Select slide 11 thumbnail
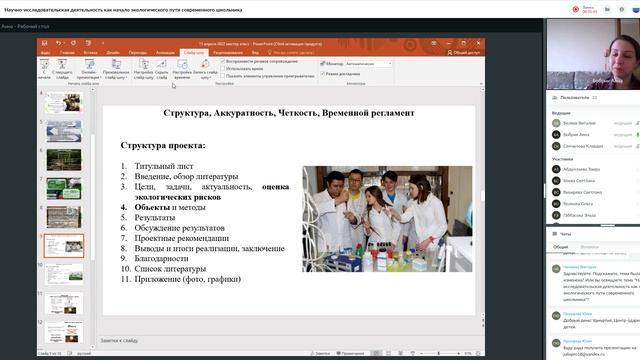 coord(64,303)
